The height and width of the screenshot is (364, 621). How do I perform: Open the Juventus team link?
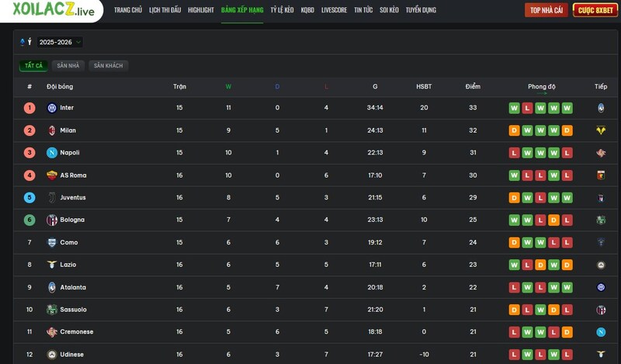73,198
